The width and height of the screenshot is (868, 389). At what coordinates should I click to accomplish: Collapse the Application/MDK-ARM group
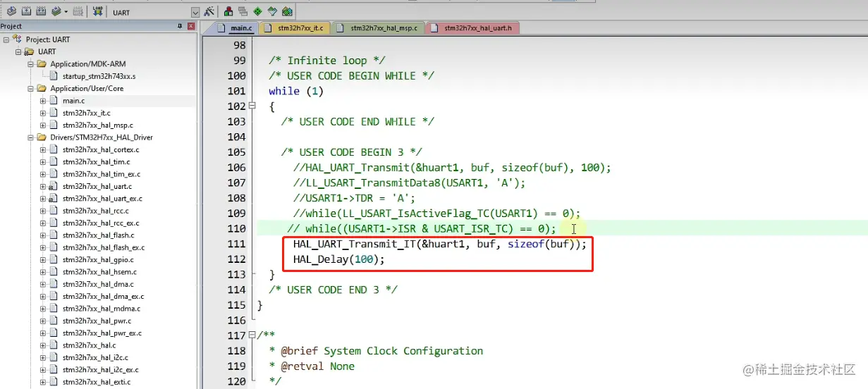click(x=31, y=64)
